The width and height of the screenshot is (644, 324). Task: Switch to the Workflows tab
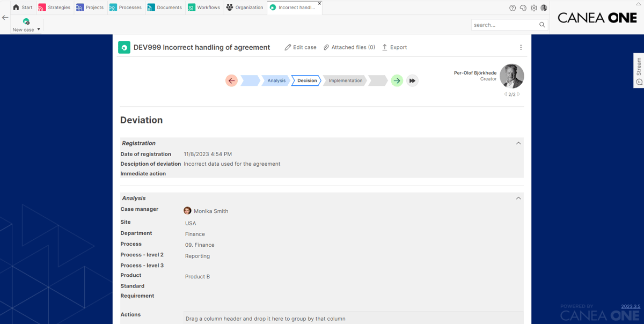point(203,8)
